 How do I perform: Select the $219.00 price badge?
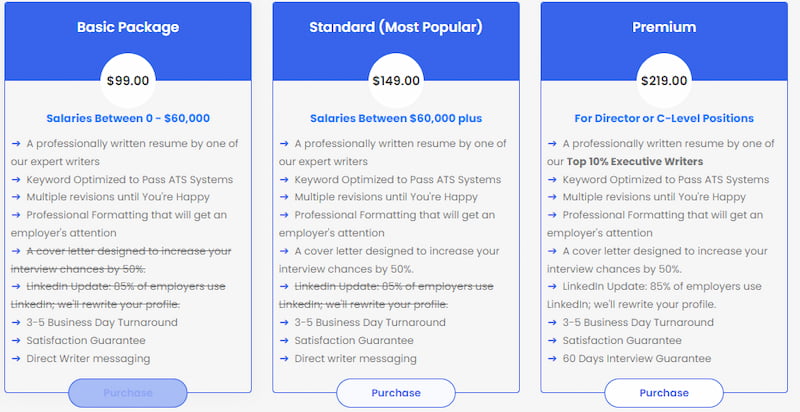click(664, 81)
